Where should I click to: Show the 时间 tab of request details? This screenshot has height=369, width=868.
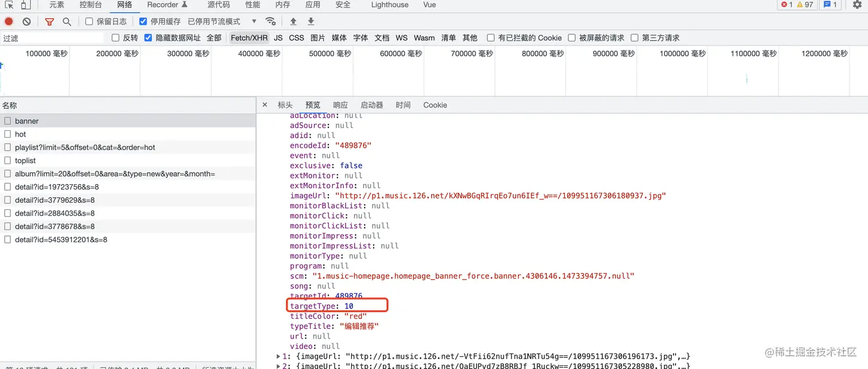click(403, 105)
